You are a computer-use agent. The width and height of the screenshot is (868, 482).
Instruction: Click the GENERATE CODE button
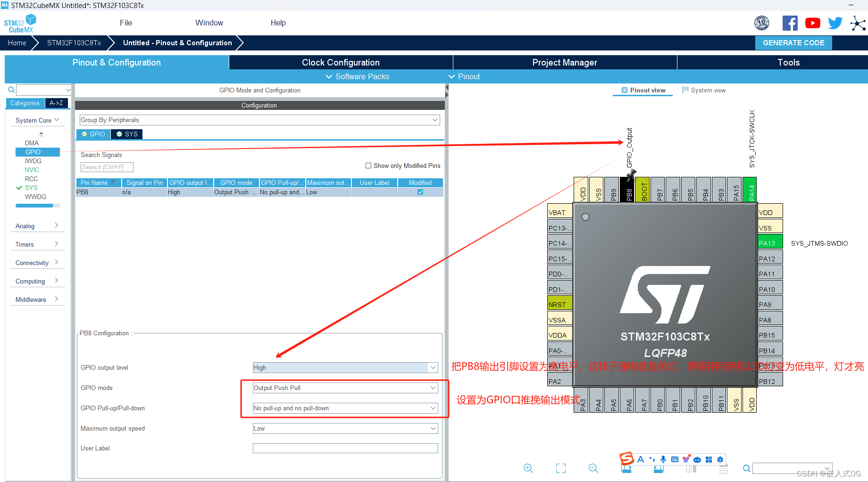[793, 42]
